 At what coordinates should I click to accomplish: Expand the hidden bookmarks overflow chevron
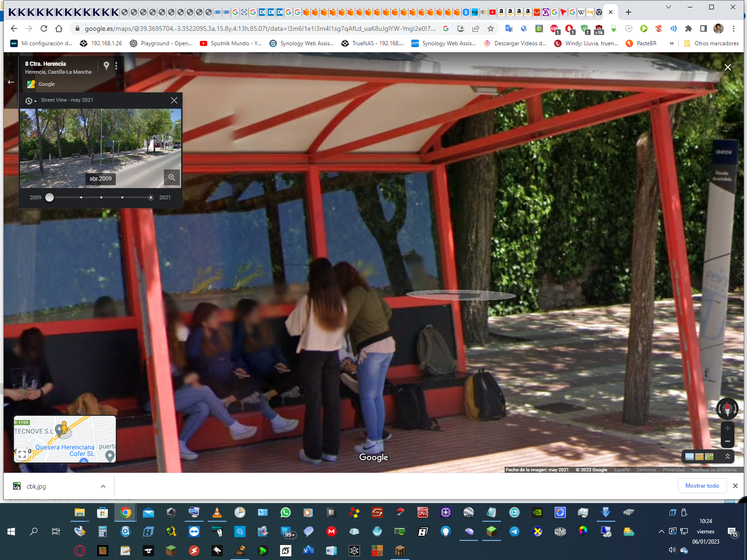tap(672, 43)
